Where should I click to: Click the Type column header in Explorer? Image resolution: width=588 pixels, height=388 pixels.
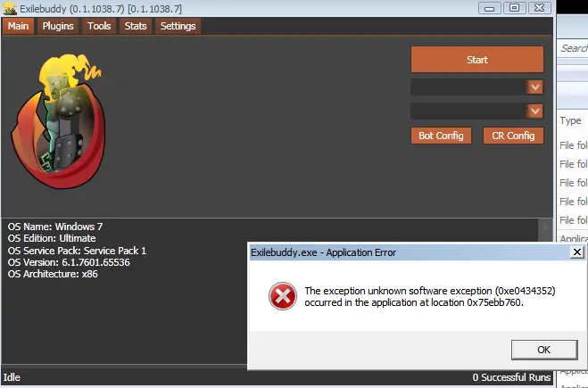[570, 120]
